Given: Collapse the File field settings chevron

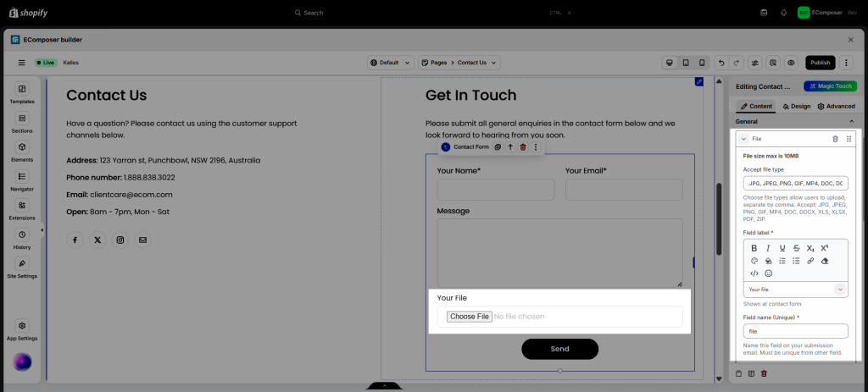Looking at the screenshot, I should pyautogui.click(x=743, y=139).
